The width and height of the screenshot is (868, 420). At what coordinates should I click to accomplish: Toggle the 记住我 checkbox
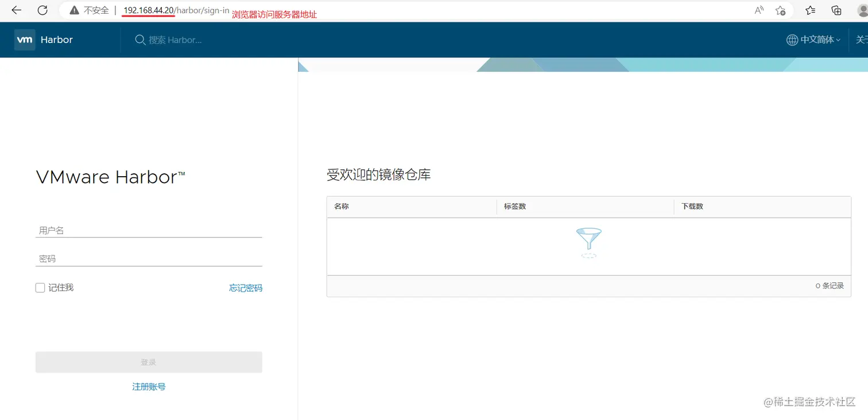click(40, 287)
